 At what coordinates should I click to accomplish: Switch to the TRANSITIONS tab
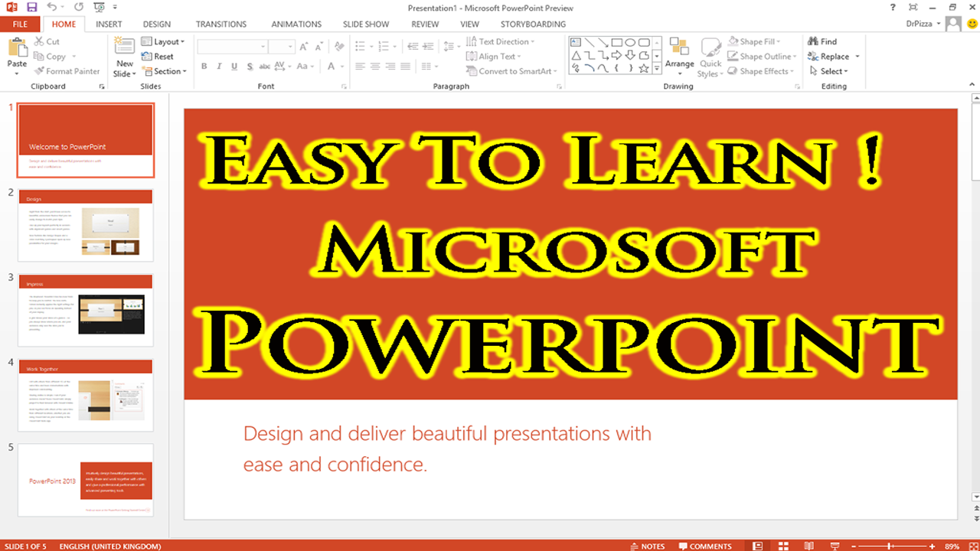tap(221, 24)
